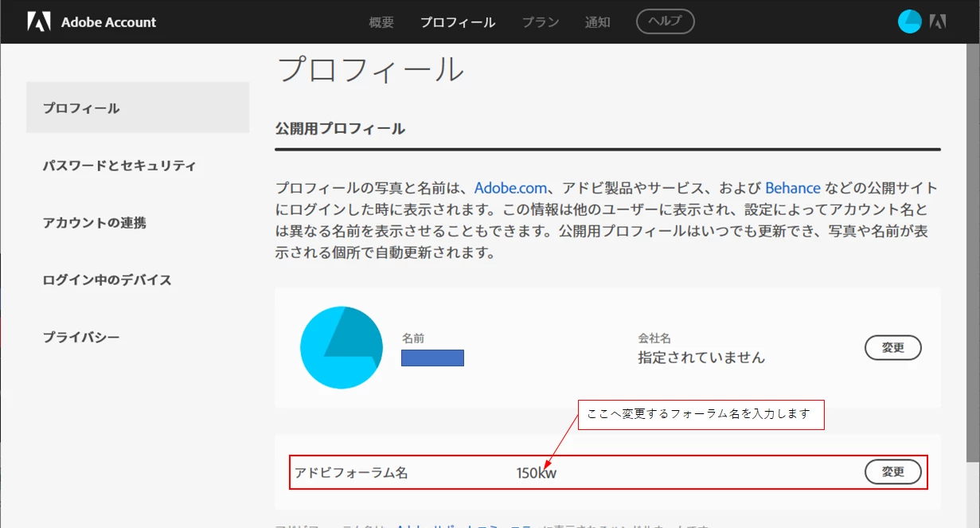Click the small Adobe icon at top right
Screen dimensions: 980x528
(938, 22)
